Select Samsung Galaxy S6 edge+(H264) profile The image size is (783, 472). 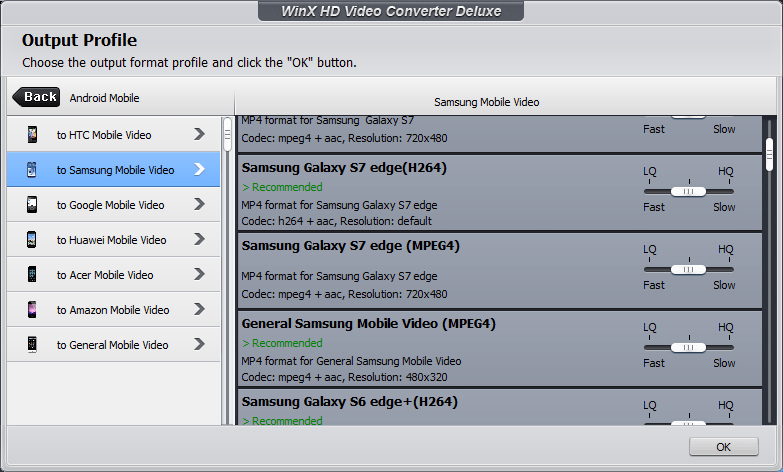(500, 407)
